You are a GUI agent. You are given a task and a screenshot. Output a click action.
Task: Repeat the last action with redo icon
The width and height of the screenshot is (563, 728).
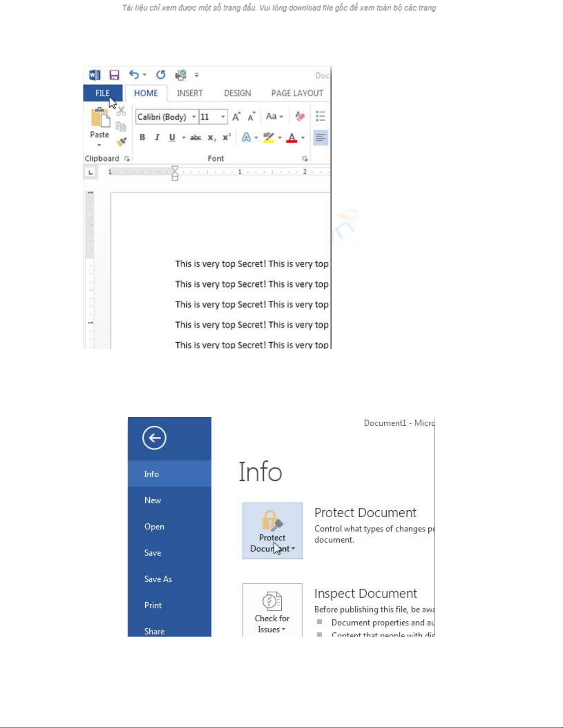pyautogui.click(x=160, y=74)
